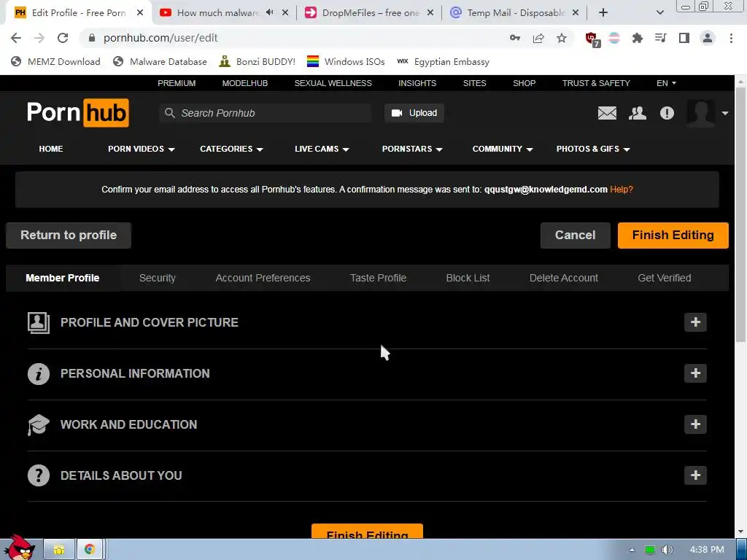Viewport: 747px width, 560px height.
Task: Click the user avatar in site header
Action: (x=700, y=113)
